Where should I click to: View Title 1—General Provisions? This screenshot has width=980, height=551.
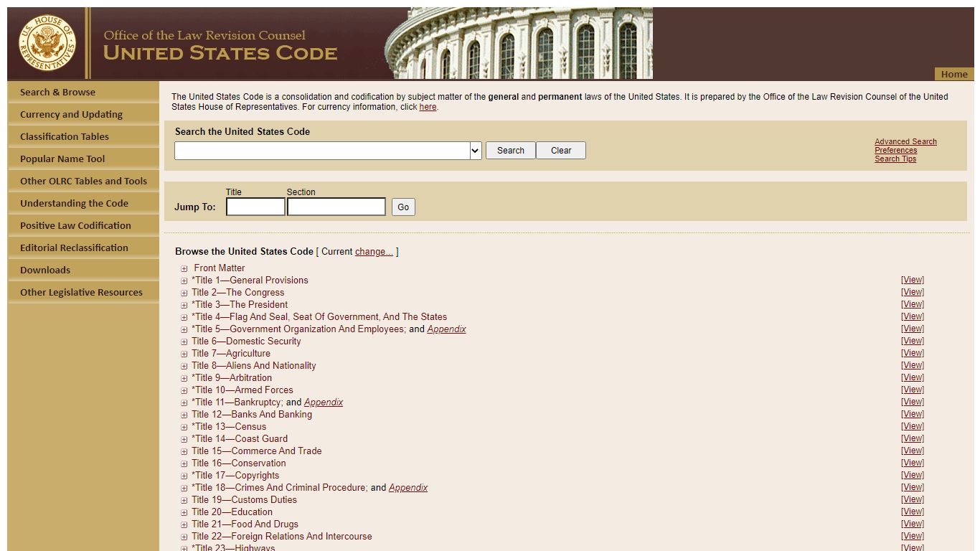[x=913, y=281]
